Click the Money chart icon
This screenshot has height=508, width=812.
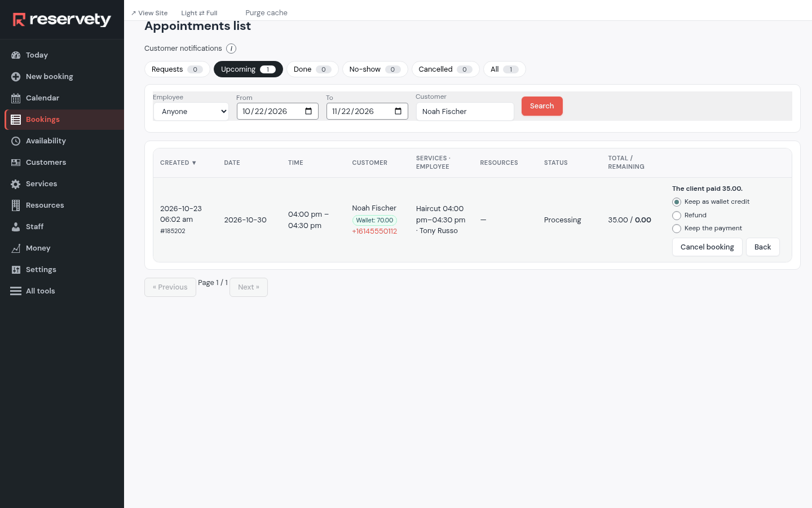coord(16,248)
